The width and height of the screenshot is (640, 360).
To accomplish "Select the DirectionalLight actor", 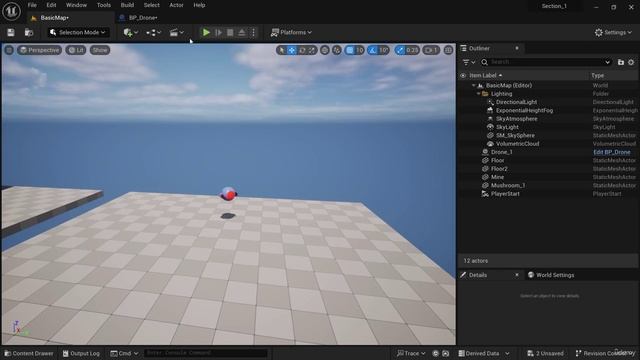I will pos(516,102).
